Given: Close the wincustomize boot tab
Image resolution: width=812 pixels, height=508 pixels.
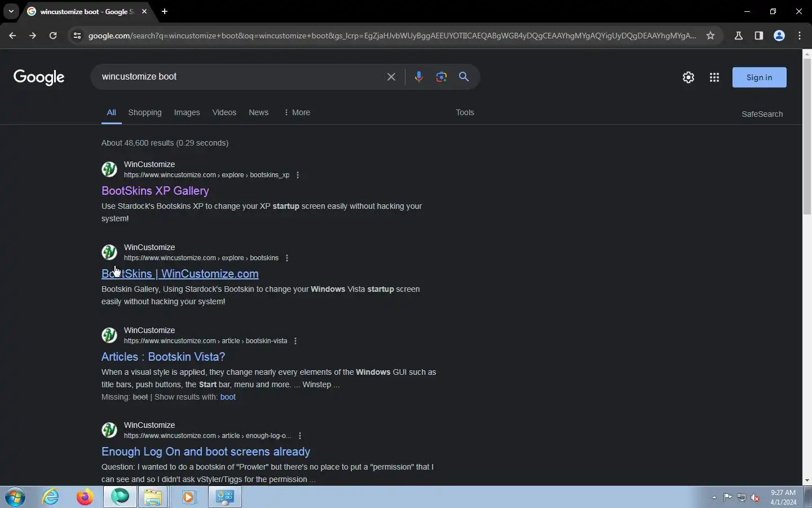Looking at the screenshot, I should coord(144,11).
